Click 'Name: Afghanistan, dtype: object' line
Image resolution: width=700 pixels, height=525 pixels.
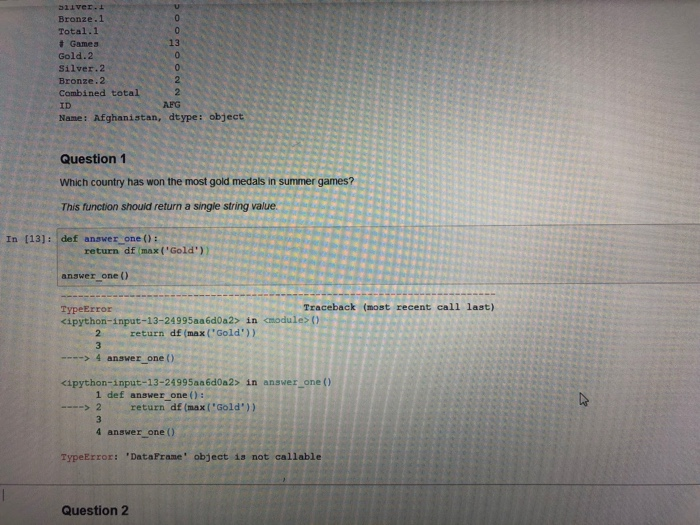(151, 117)
